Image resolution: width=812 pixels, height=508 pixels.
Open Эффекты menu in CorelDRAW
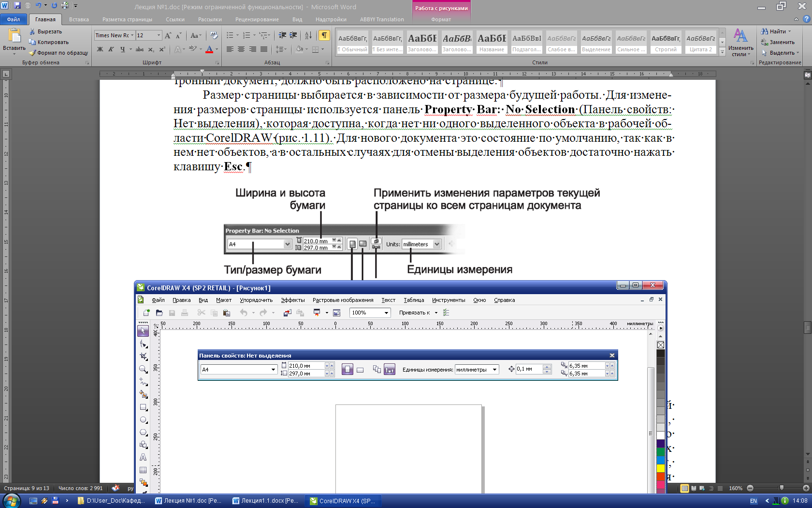[x=293, y=300]
